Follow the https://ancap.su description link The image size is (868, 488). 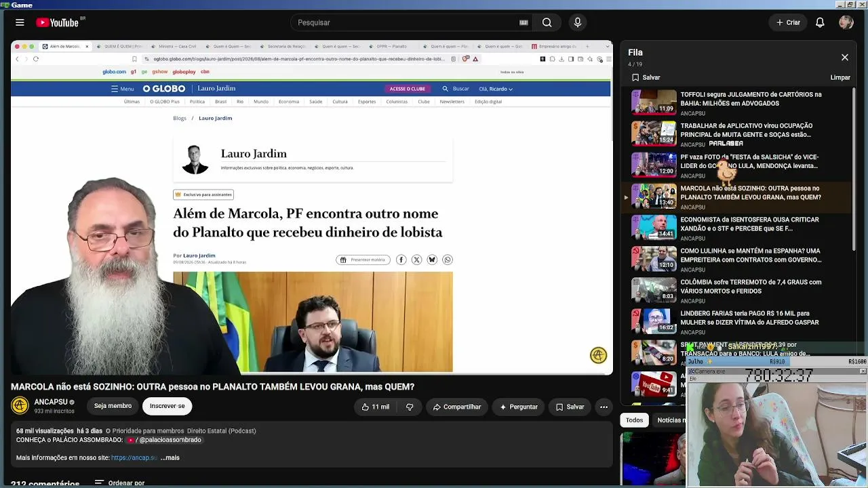click(134, 457)
